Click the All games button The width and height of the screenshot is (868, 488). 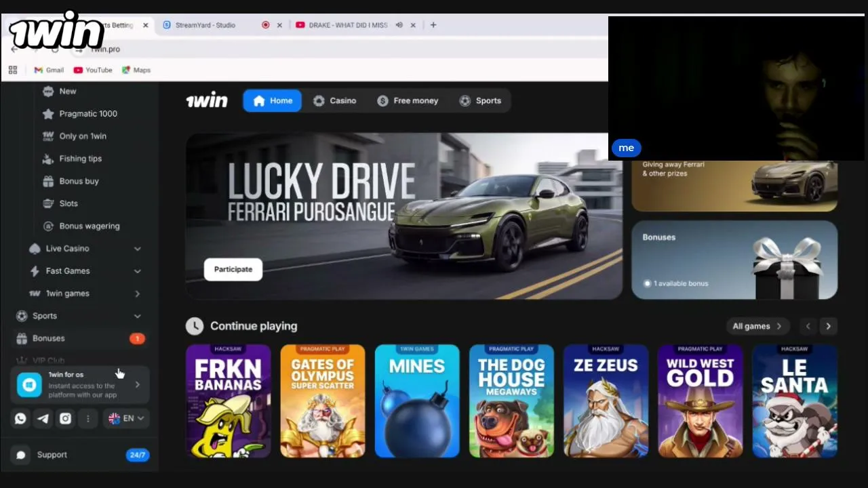757,326
